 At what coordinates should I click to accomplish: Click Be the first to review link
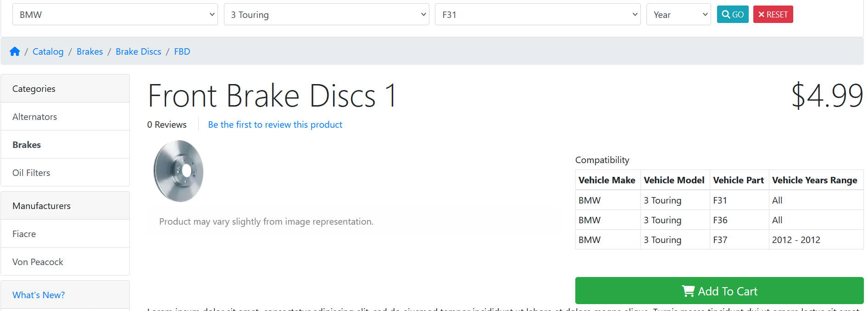[275, 124]
